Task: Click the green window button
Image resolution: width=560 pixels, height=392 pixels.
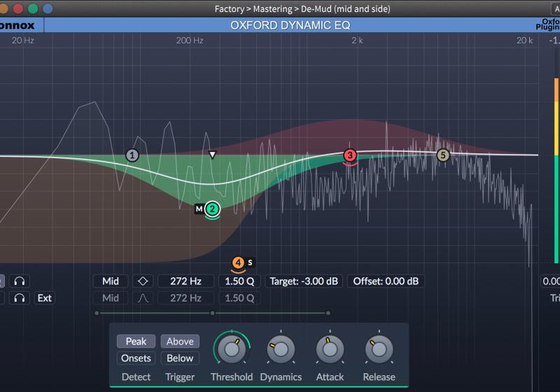Action: tap(33, 8)
